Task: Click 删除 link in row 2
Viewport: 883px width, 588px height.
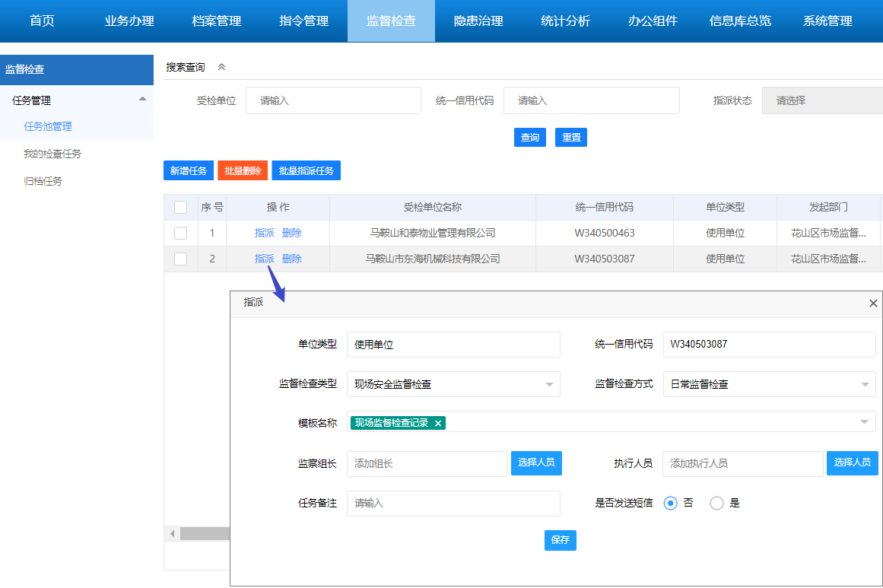Action: point(292,259)
